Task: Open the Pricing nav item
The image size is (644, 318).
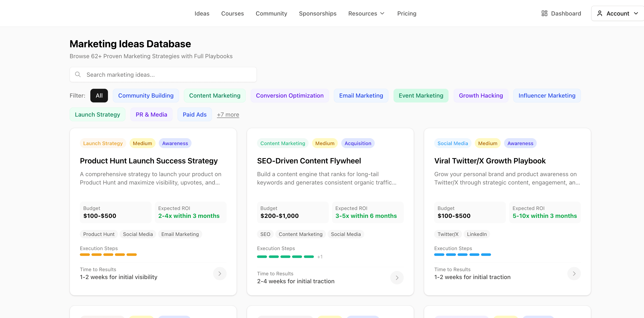Action: pyautogui.click(x=407, y=13)
